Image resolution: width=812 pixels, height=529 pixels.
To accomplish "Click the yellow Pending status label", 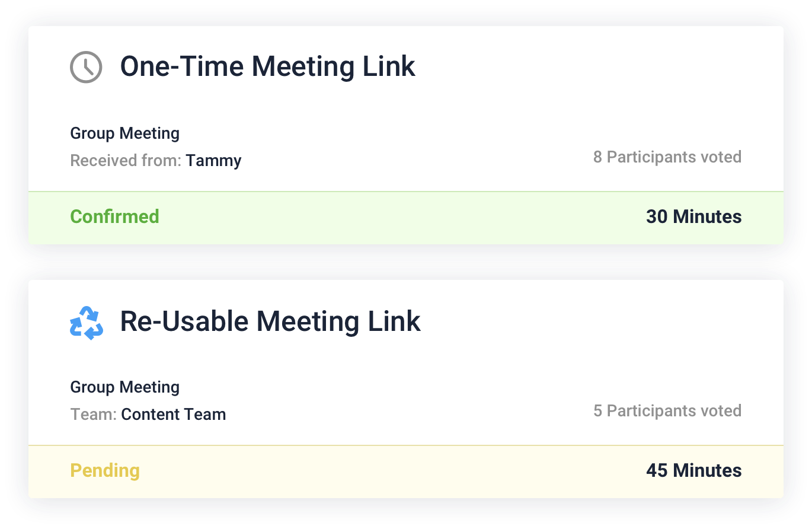I will 105,470.
